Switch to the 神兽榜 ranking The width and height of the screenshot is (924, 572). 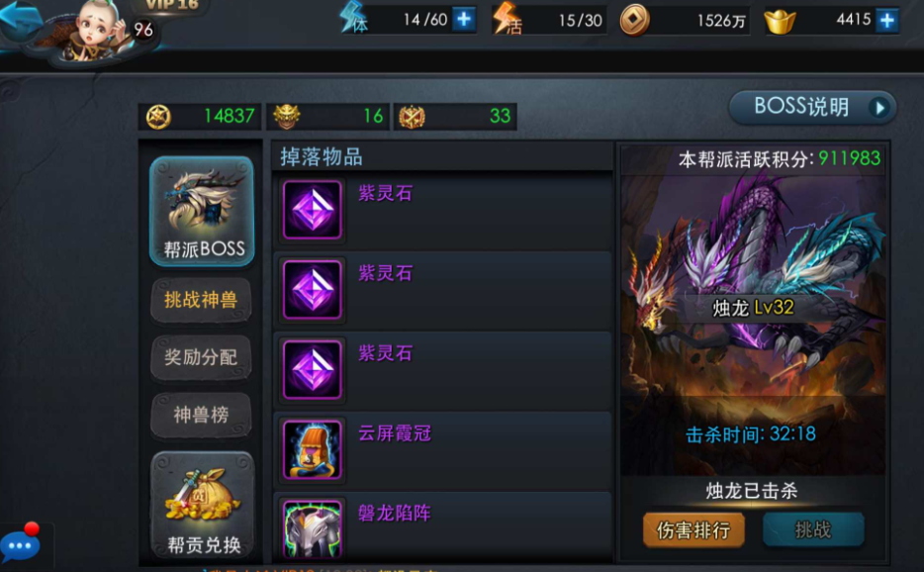click(x=201, y=415)
